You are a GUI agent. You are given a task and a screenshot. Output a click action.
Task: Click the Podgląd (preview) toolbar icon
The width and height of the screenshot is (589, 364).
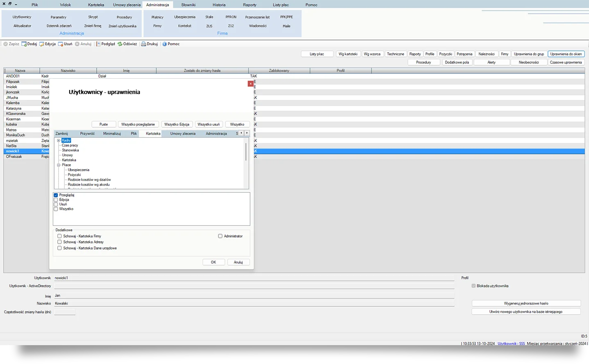click(98, 44)
